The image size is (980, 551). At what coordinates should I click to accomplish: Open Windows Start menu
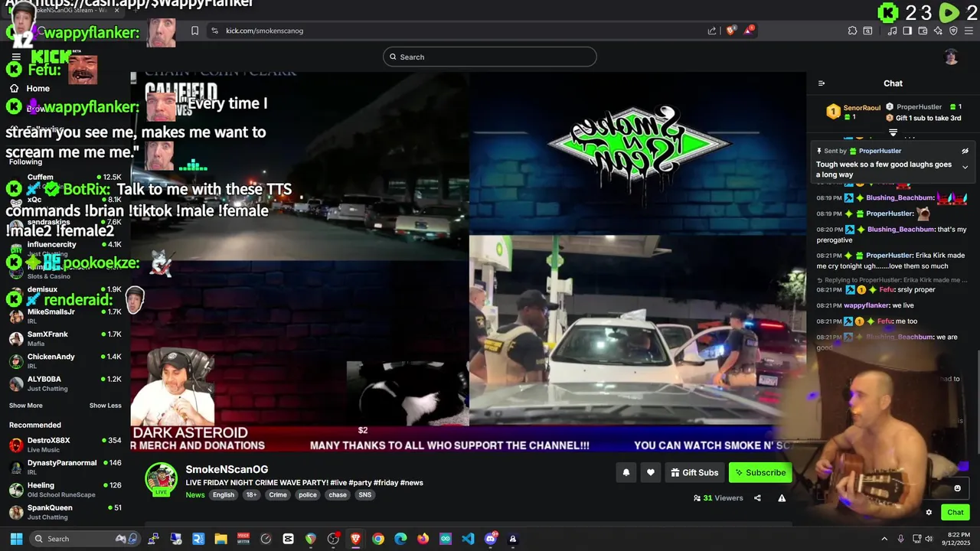click(16, 539)
